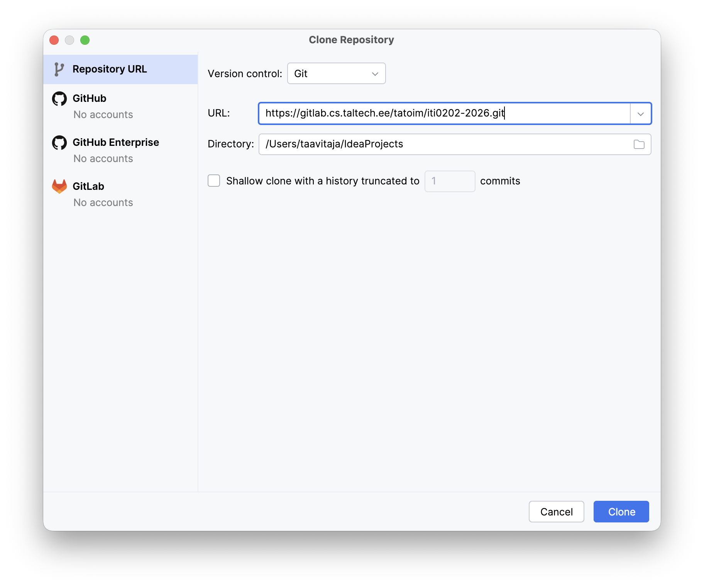Expand the URL history dropdown arrow
Screen dimensions: 704x588
tap(641, 113)
